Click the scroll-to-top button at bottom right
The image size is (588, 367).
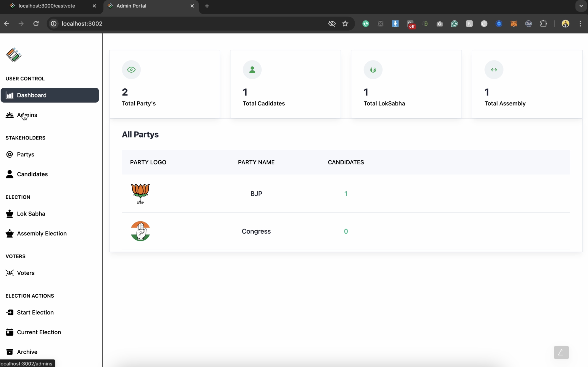pos(561,352)
